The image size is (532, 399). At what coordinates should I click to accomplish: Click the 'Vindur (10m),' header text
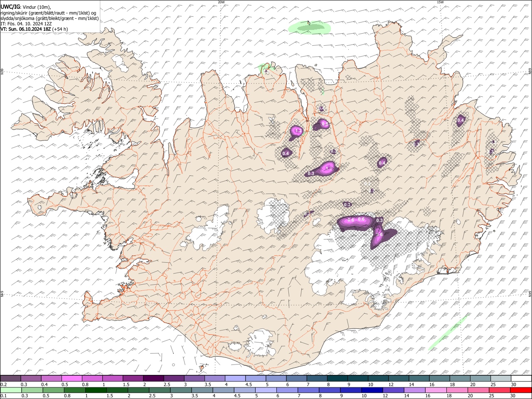37,7
